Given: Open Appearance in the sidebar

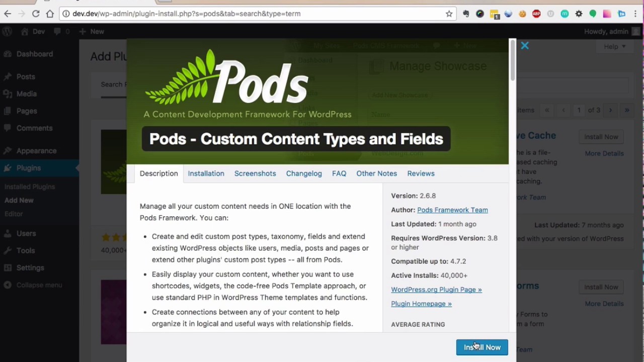Looking at the screenshot, I should tap(36, 150).
